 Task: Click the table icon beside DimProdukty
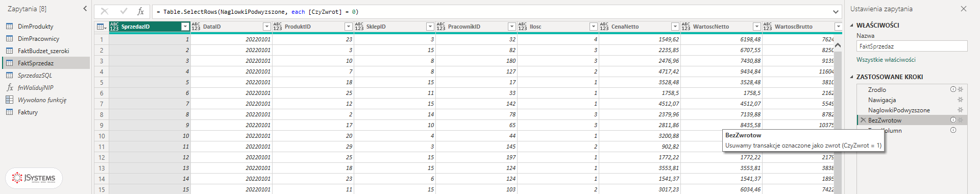pos(10,26)
